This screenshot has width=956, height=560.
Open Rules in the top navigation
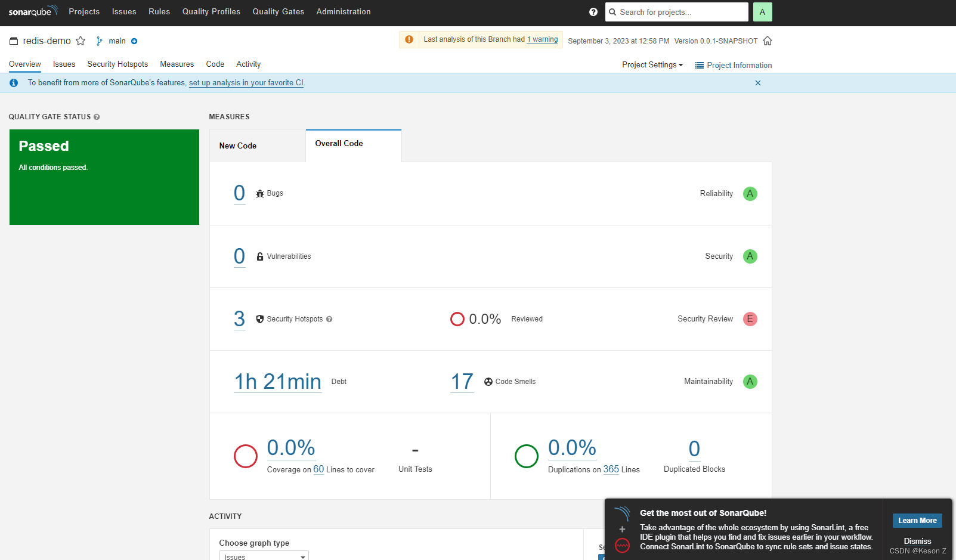point(159,12)
